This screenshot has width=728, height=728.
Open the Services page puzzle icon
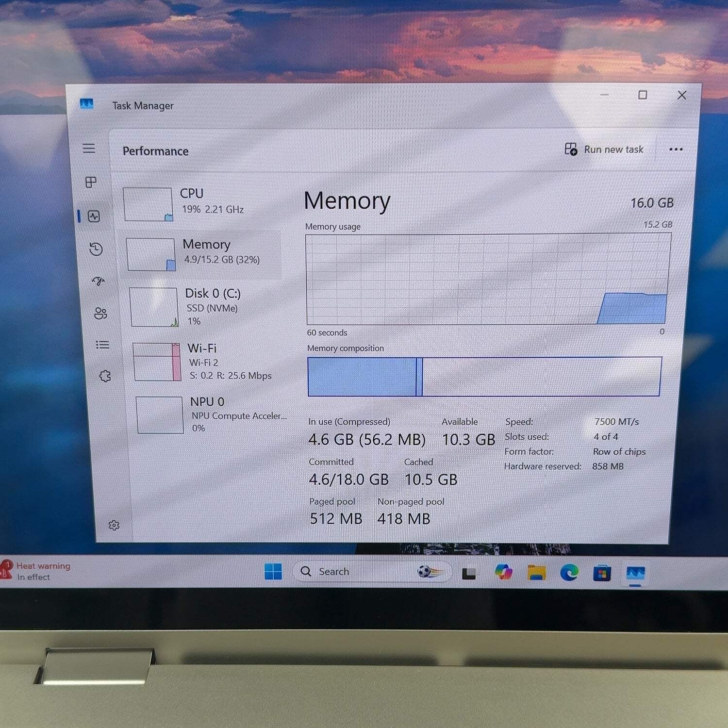[105, 376]
